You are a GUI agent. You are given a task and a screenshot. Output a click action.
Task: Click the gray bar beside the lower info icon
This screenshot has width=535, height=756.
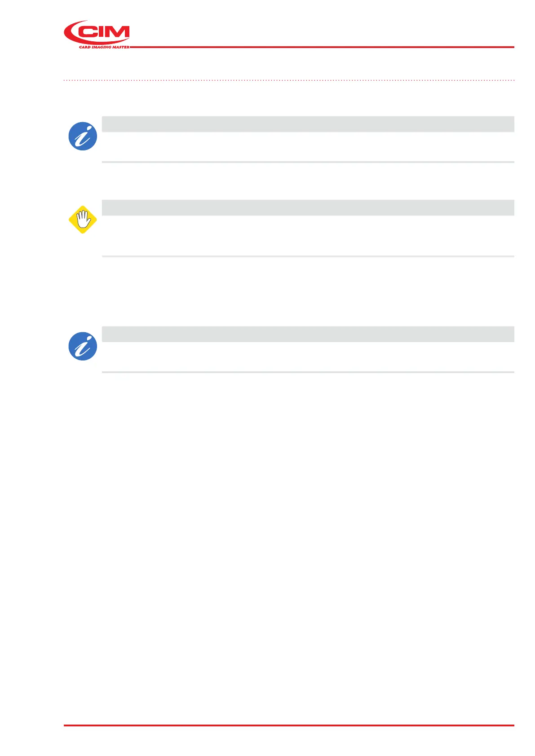tap(308, 334)
